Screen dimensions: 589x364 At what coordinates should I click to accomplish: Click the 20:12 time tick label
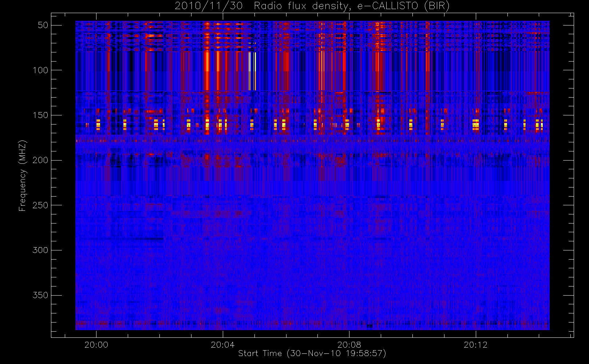pos(475,345)
